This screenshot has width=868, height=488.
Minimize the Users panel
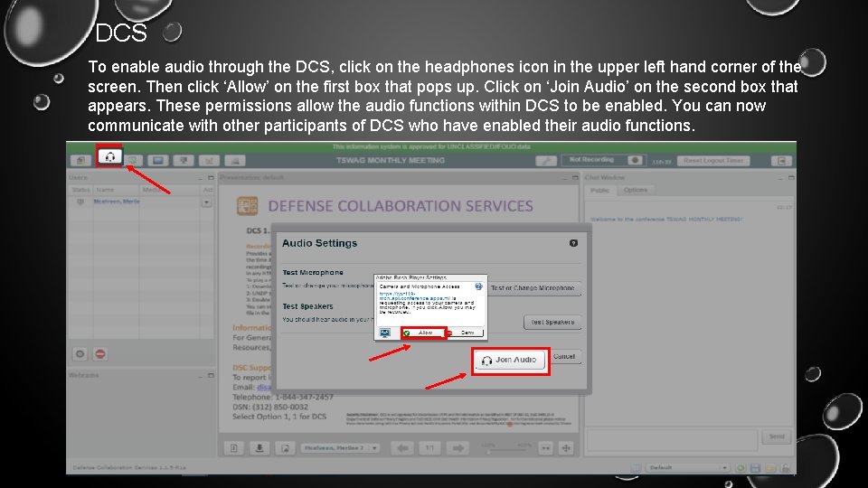tap(201, 178)
